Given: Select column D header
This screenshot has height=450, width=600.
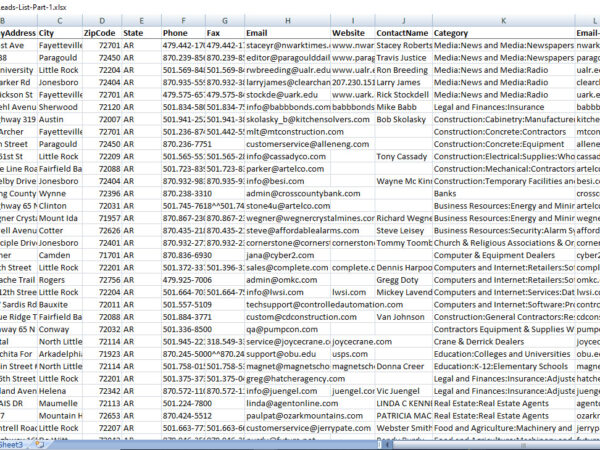Looking at the screenshot, I should tap(102, 21).
